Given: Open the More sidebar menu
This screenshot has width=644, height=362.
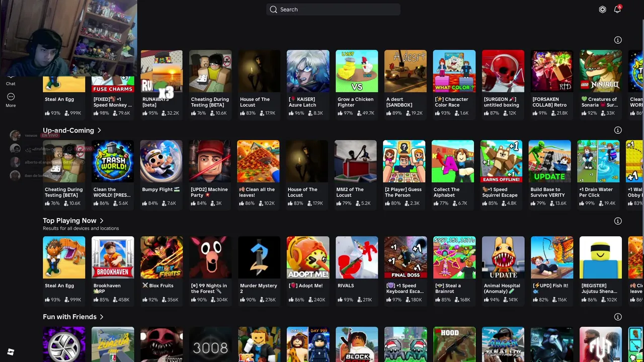Looking at the screenshot, I should (11, 100).
